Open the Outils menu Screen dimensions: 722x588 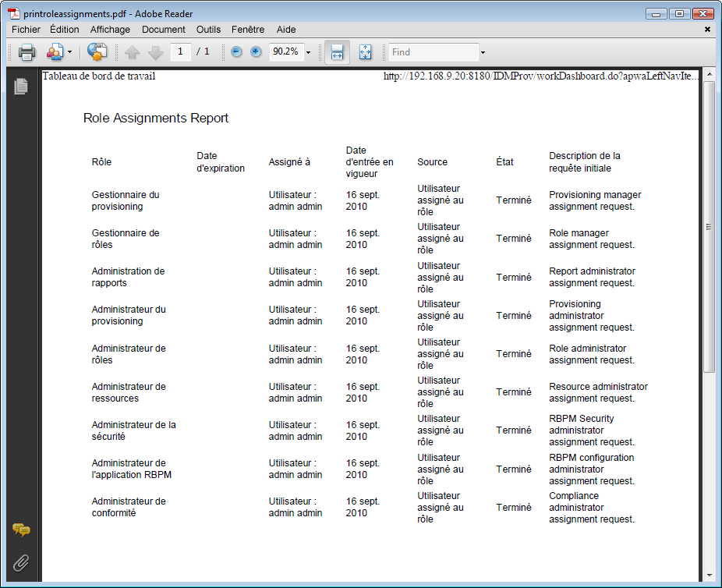coord(208,30)
